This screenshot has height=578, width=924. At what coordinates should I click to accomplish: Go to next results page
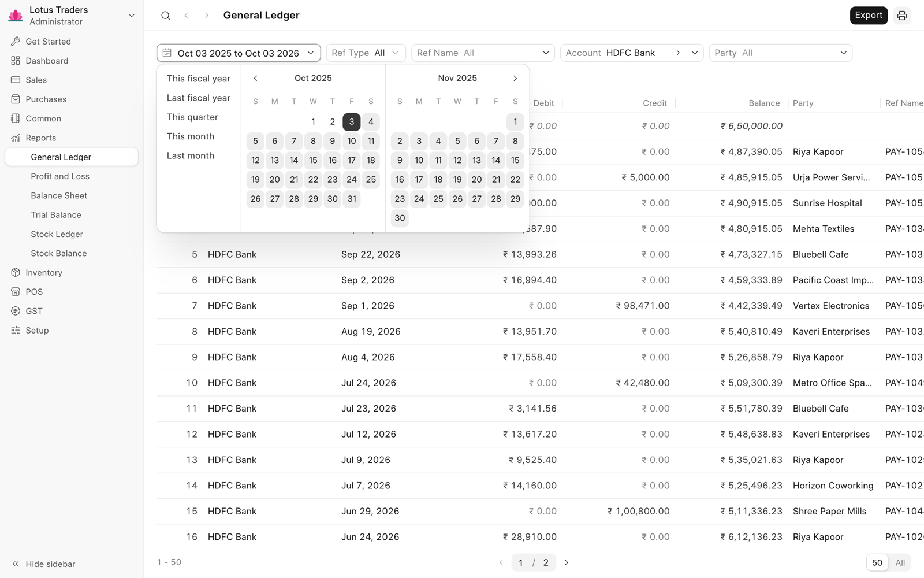tap(567, 562)
